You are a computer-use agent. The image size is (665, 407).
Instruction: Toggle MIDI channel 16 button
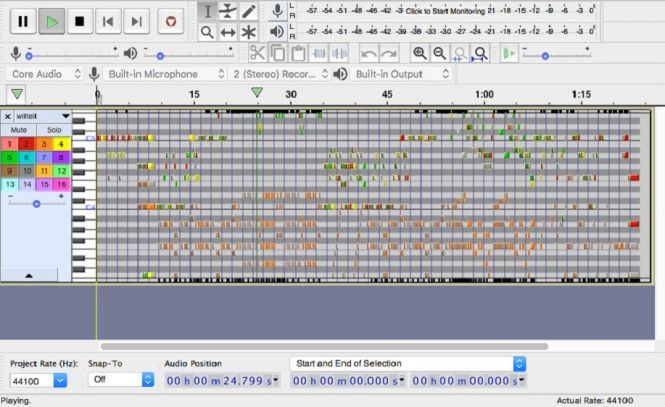pos(61,184)
